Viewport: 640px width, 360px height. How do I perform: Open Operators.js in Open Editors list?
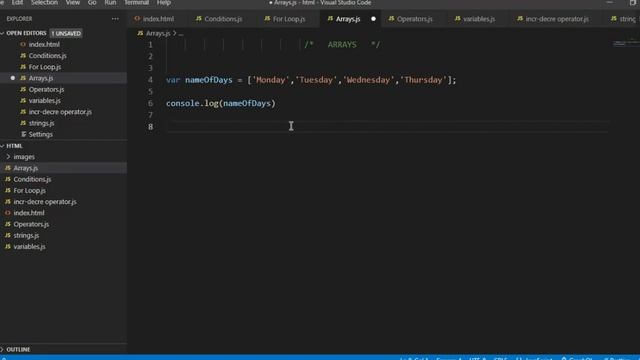click(46, 89)
